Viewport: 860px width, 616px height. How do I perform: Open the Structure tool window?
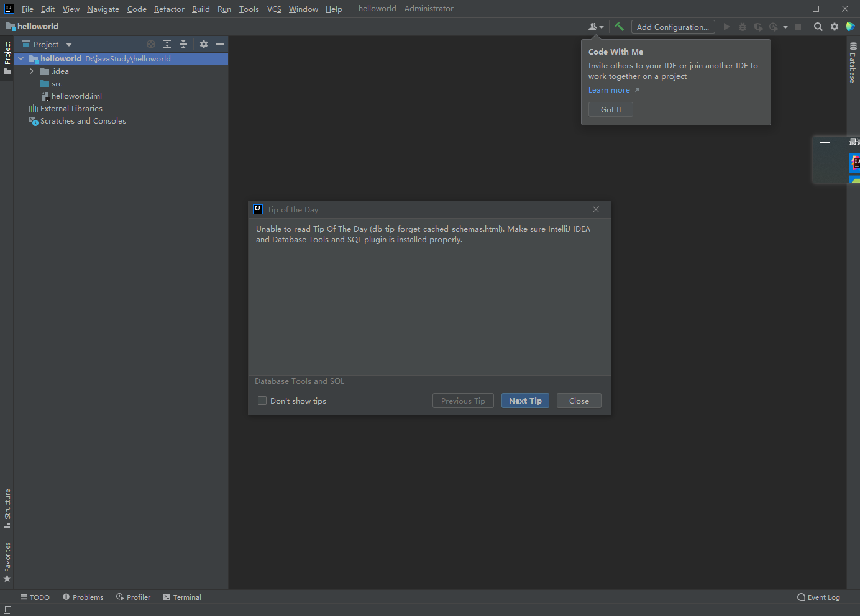pos(7,509)
